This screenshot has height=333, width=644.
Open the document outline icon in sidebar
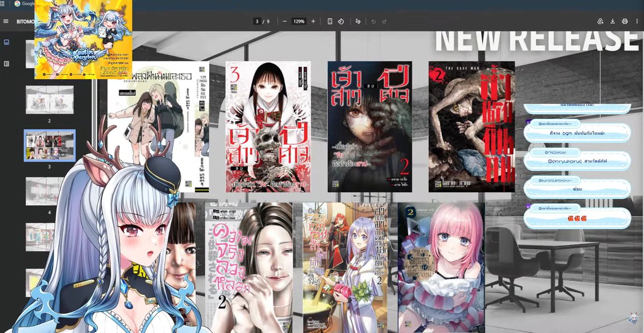tap(6, 63)
